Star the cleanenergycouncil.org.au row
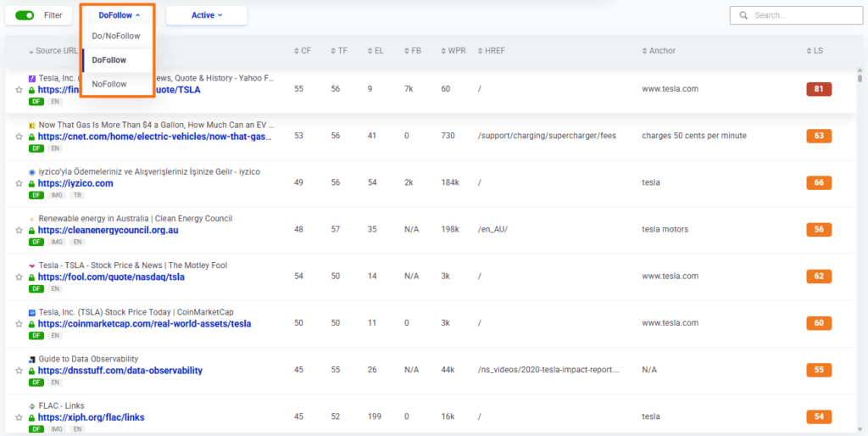 tap(19, 231)
